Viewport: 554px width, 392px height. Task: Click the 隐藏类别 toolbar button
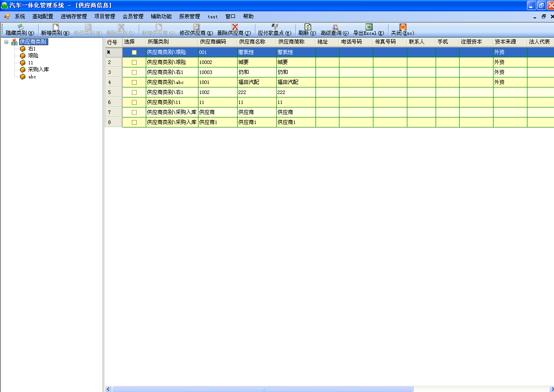tap(20, 30)
